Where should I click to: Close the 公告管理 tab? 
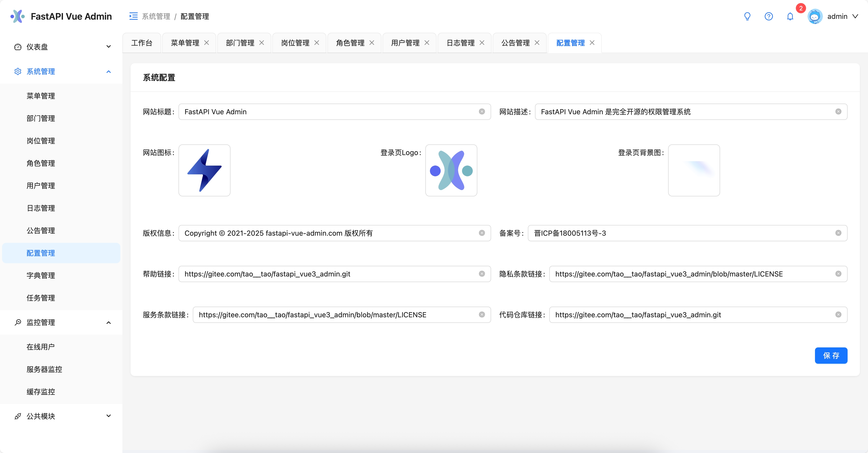tap(537, 43)
